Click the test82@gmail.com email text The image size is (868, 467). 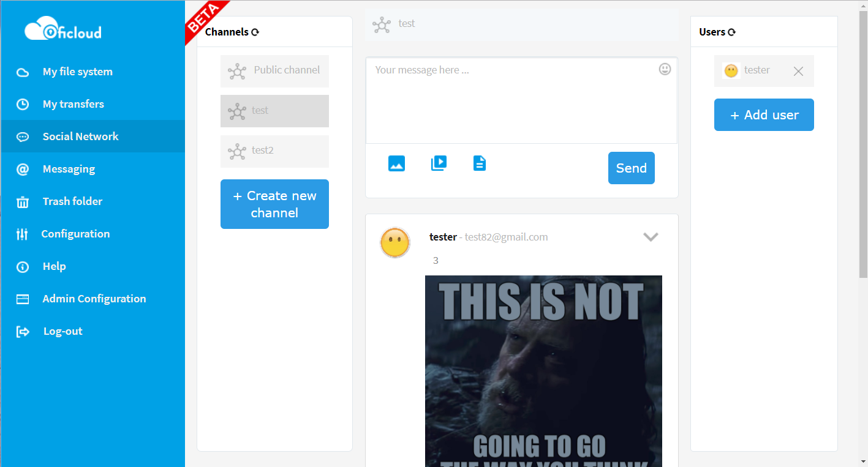click(506, 237)
